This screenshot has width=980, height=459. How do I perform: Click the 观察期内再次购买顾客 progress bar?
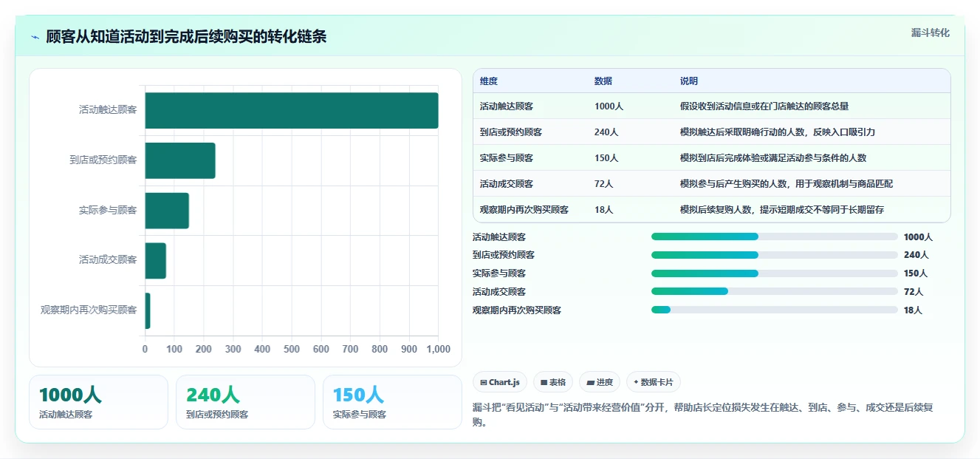(x=774, y=310)
